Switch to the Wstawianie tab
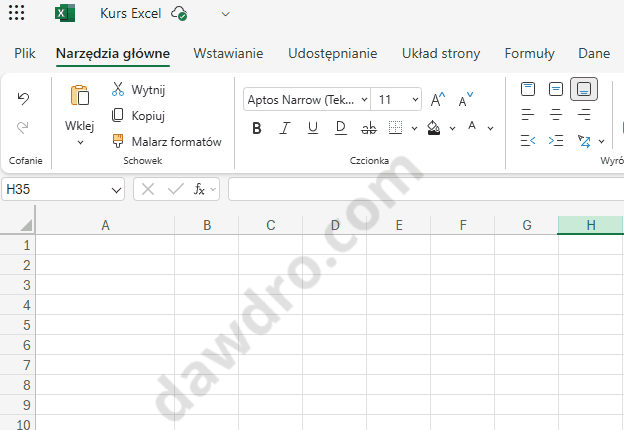Screen dimensions: 624x430 pyautogui.click(x=228, y=53)
